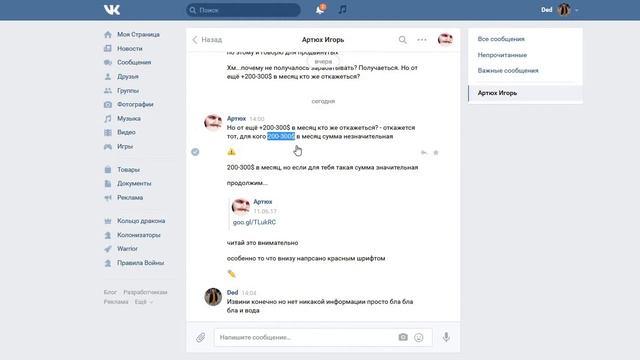Reply to the message using arrow icon
The width and height of the screenshot is (640, 360).
(x=424, y=153)
